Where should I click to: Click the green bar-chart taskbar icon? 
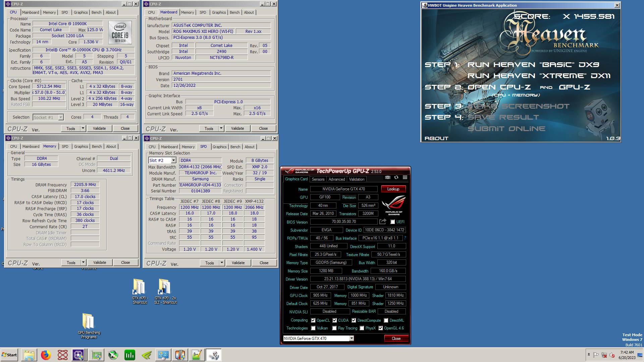tap(129, 355)
